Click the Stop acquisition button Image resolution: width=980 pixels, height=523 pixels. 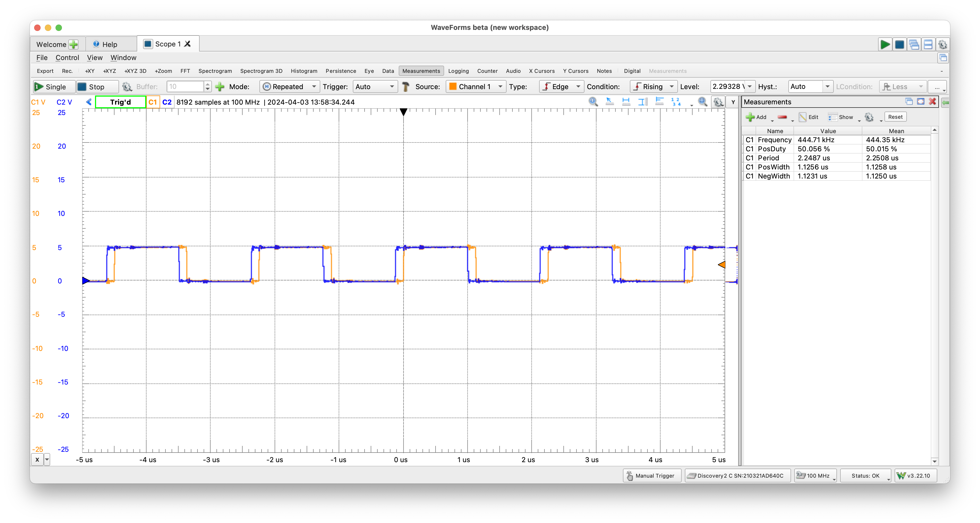97,87
